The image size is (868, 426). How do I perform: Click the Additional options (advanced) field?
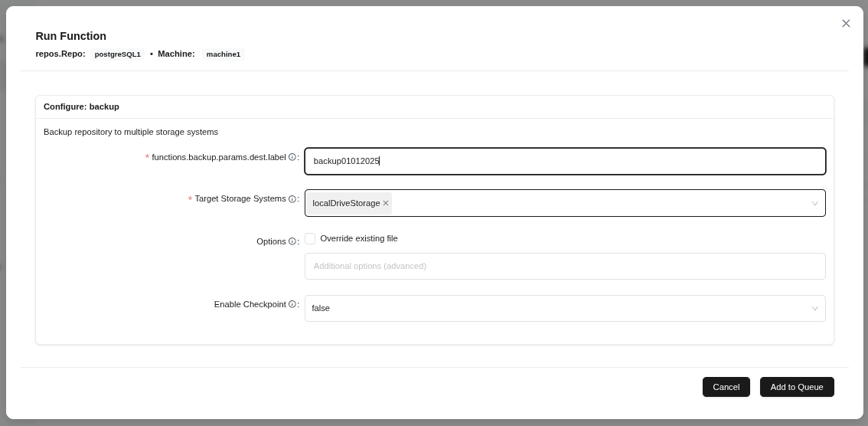coord(565,267)
